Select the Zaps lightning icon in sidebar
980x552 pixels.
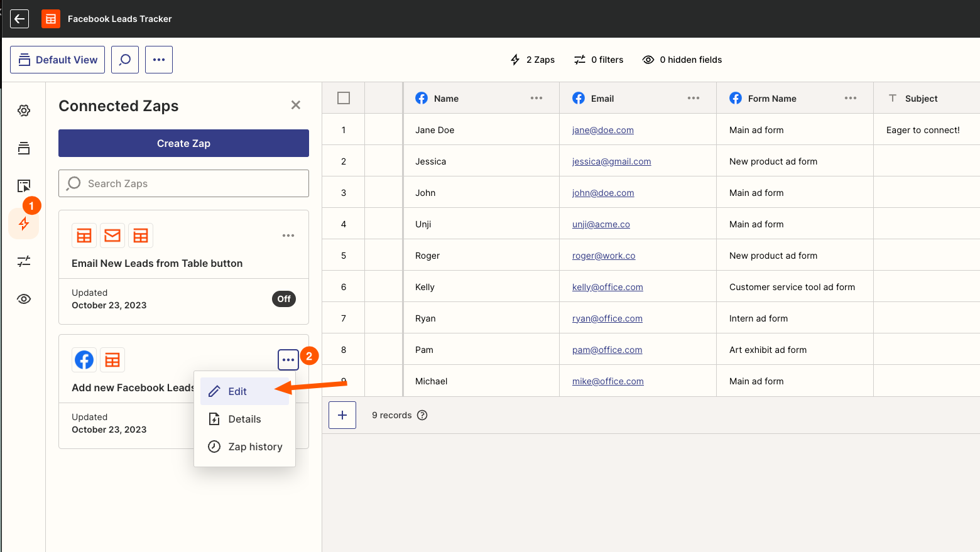(x=24, y=224)
